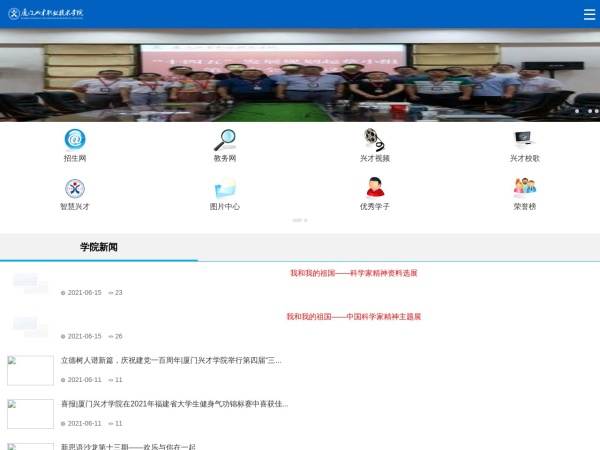Click date 2021-06-15 with 23 views
600x450 pixels.
84,293
